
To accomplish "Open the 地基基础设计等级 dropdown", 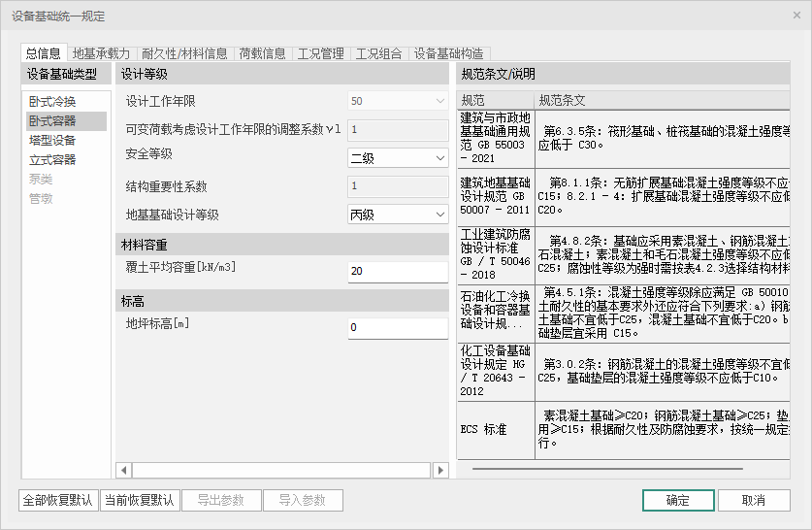I will (x=397, y=215).
